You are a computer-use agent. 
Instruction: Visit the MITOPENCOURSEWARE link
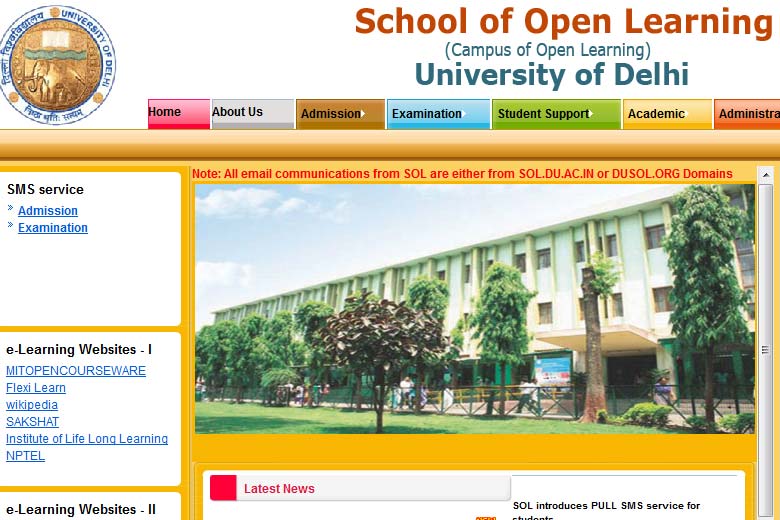(x=76, y=371)
